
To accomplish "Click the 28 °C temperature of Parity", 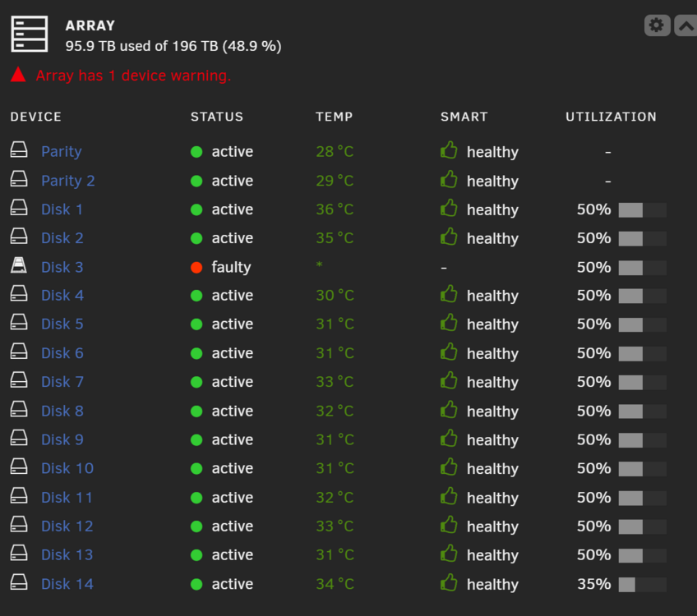I will pos(335,151).
